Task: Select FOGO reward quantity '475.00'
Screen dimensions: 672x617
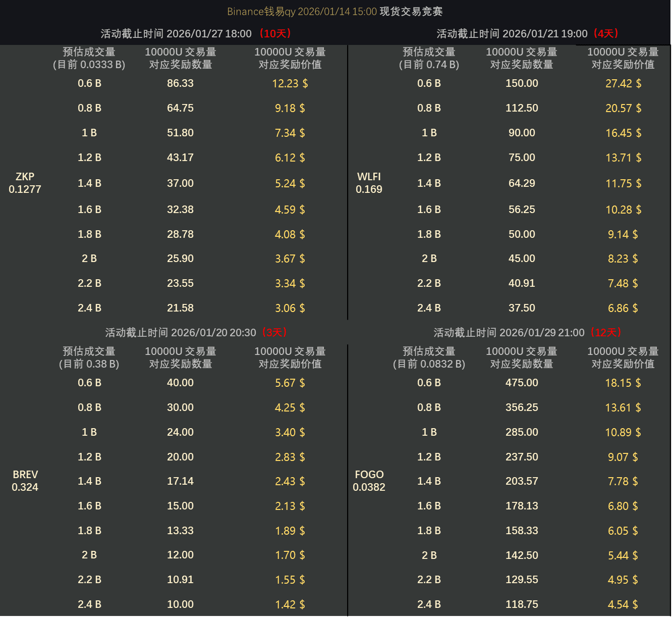Action: (x=522, y=383)
